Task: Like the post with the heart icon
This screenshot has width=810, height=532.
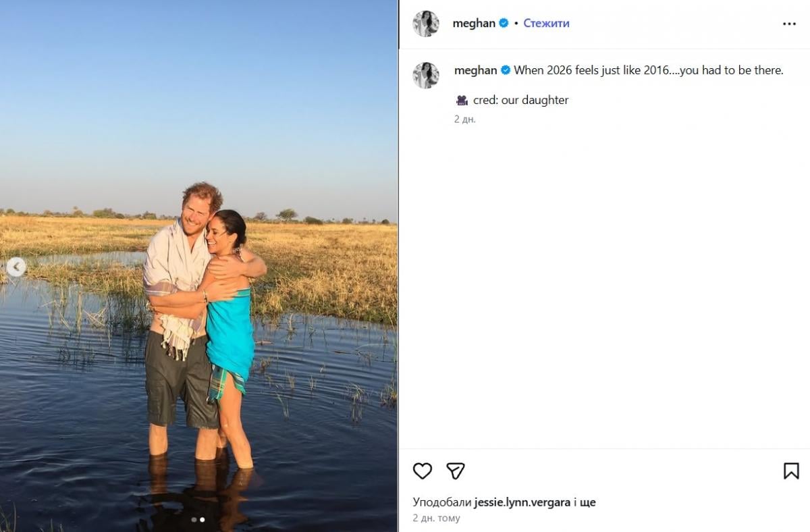Action: (x=422, y=471)
